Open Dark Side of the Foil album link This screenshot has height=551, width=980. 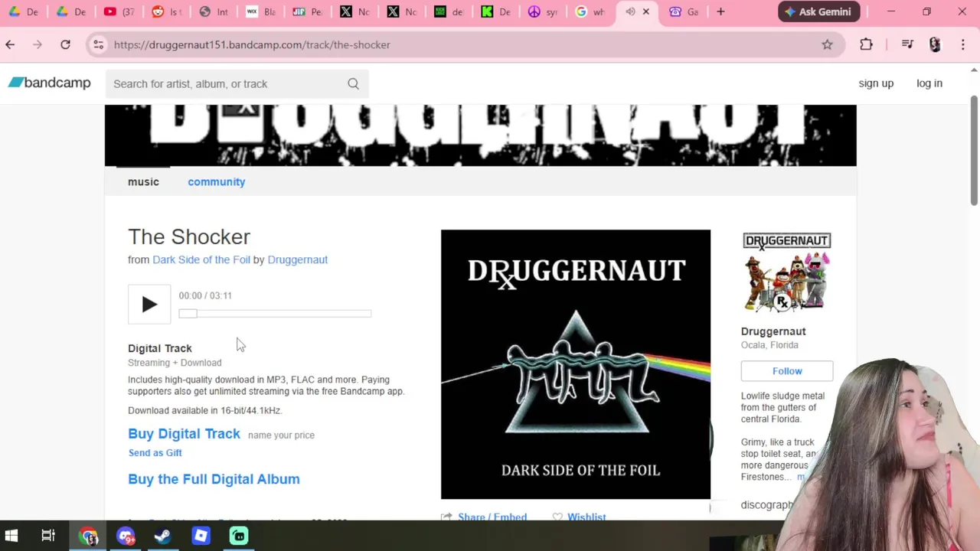coord(201,259)
